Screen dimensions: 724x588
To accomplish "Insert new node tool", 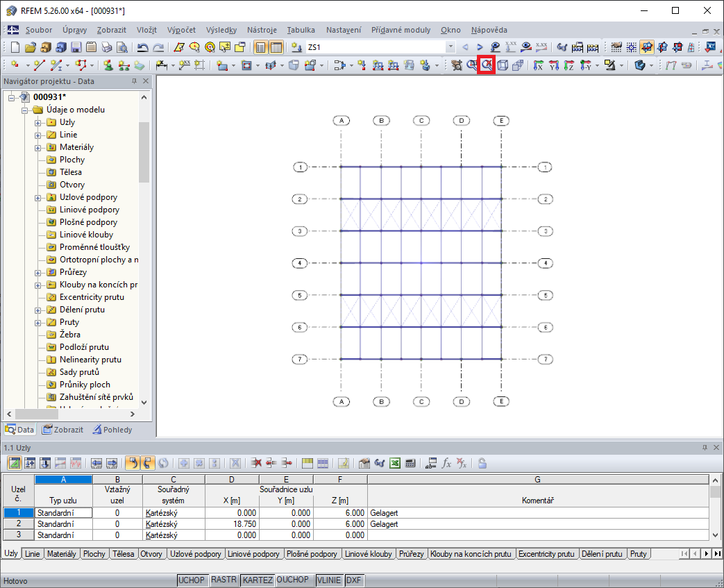I will point(15,65).
